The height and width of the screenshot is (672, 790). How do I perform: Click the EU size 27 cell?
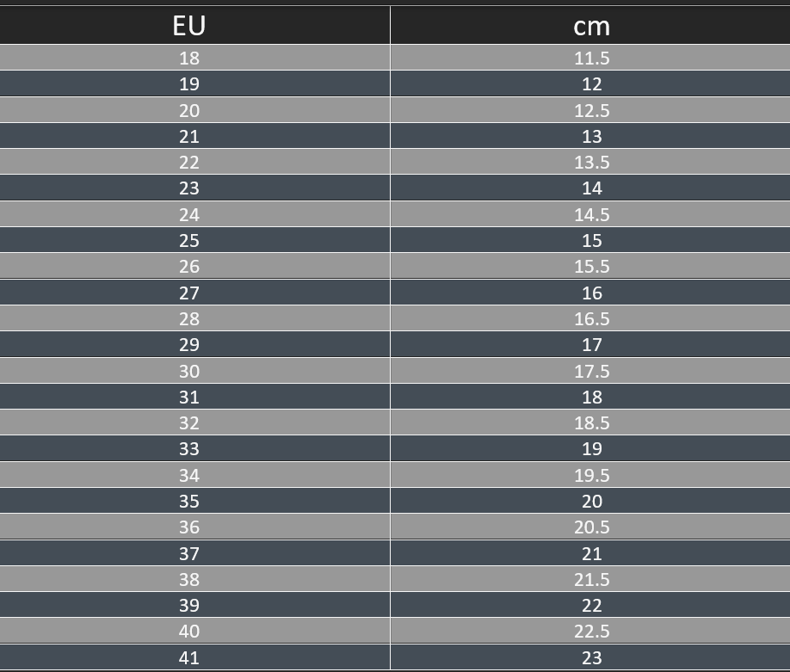189,293
